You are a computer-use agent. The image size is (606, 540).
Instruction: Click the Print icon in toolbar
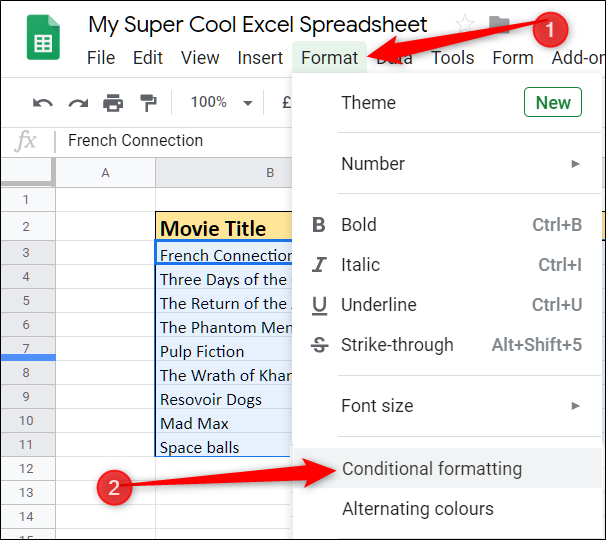click(113, 102)
